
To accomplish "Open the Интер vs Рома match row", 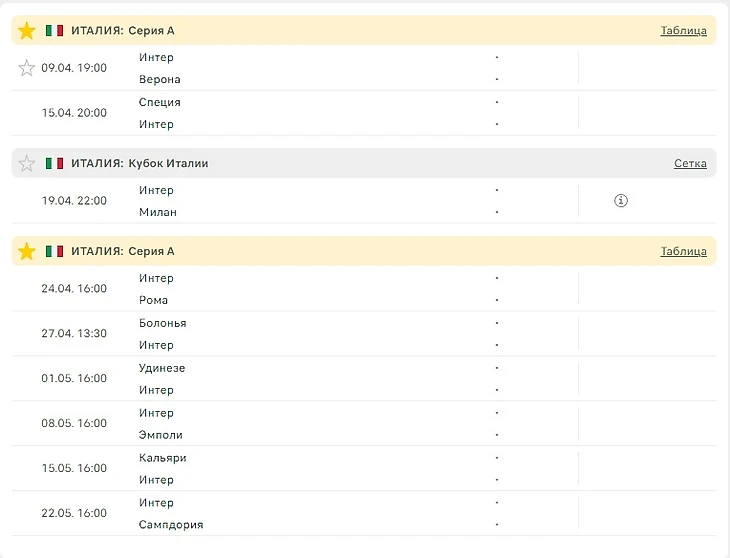I will click(300, 289).
